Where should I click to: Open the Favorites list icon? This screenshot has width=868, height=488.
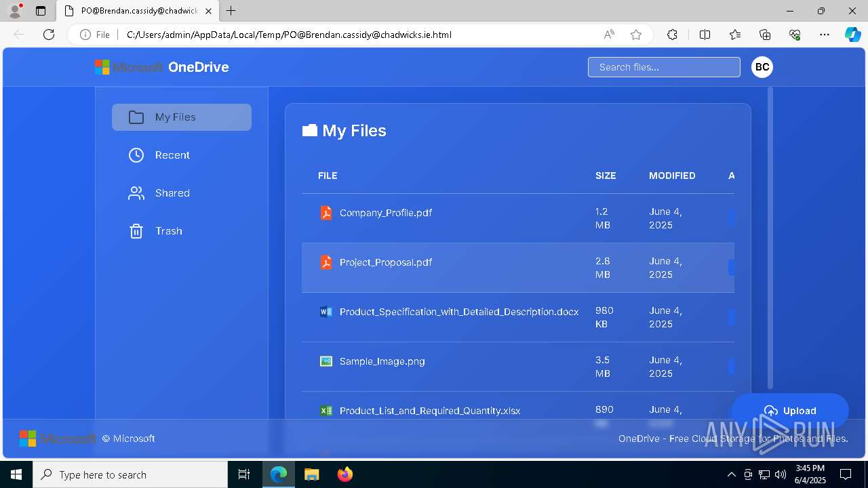point(735,35)
